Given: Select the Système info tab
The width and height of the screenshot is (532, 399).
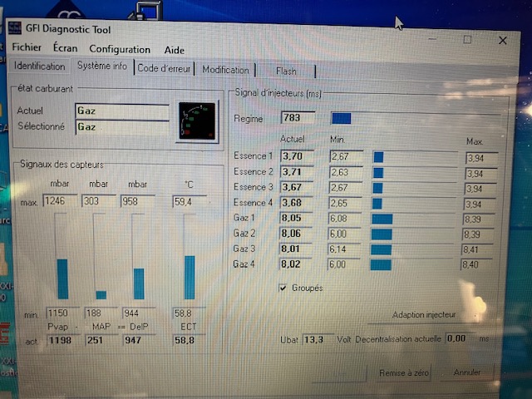Looking at the screenshot, I should [x=102, y=66].
